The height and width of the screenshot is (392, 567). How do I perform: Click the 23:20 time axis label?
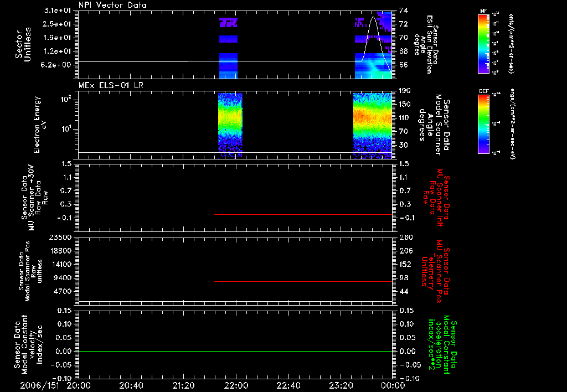coord(341,385)
